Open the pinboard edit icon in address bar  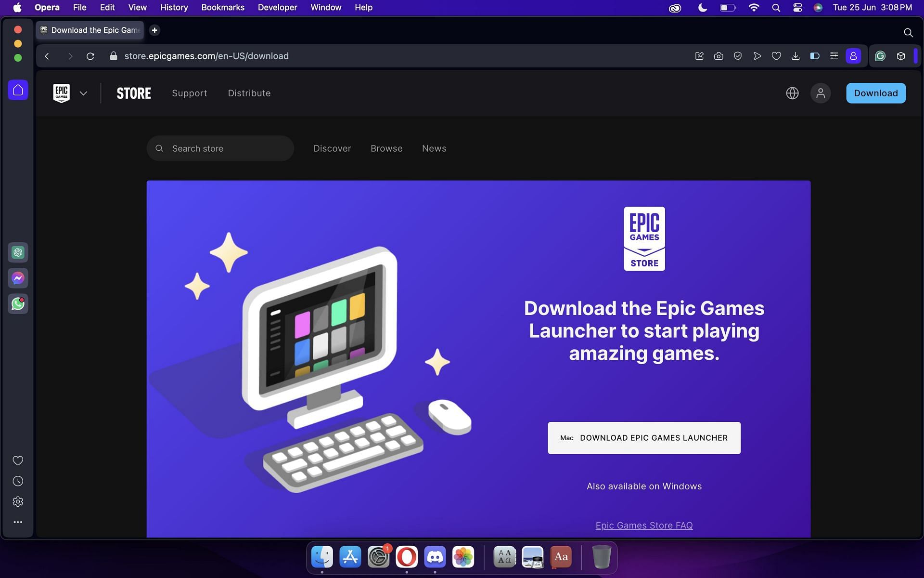(699, 56)
